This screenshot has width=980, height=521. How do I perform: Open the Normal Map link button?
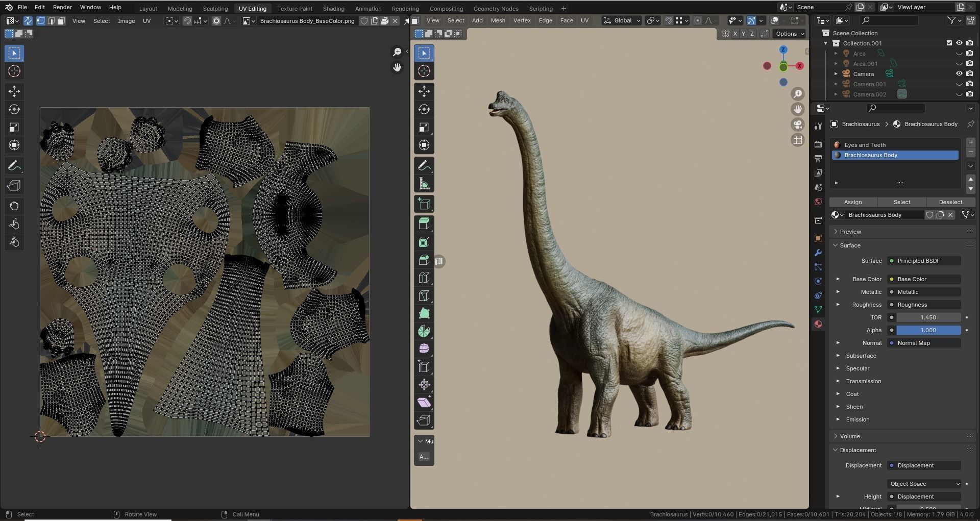pyautogui.click(x=924, y=343)
